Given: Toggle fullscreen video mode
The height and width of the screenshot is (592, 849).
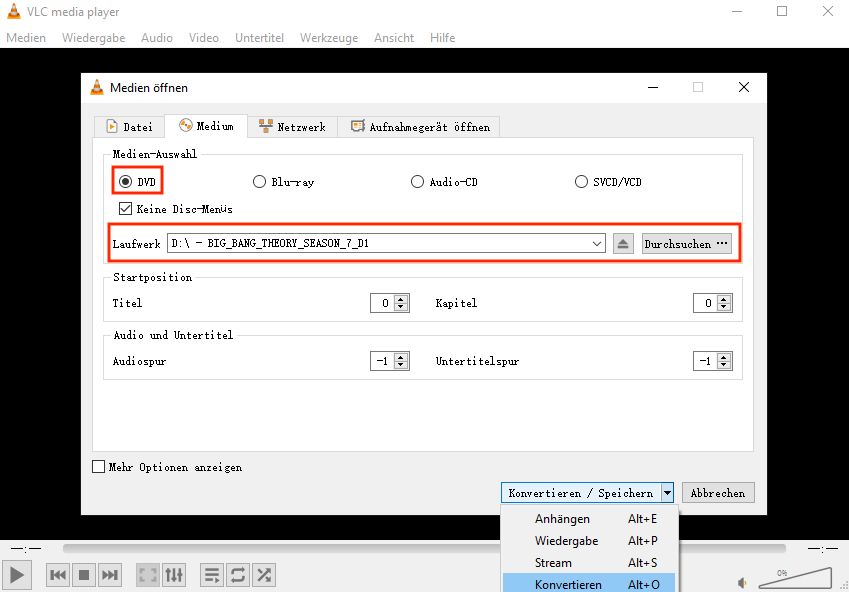Looking at the screenshot, I should coord(146,575).
